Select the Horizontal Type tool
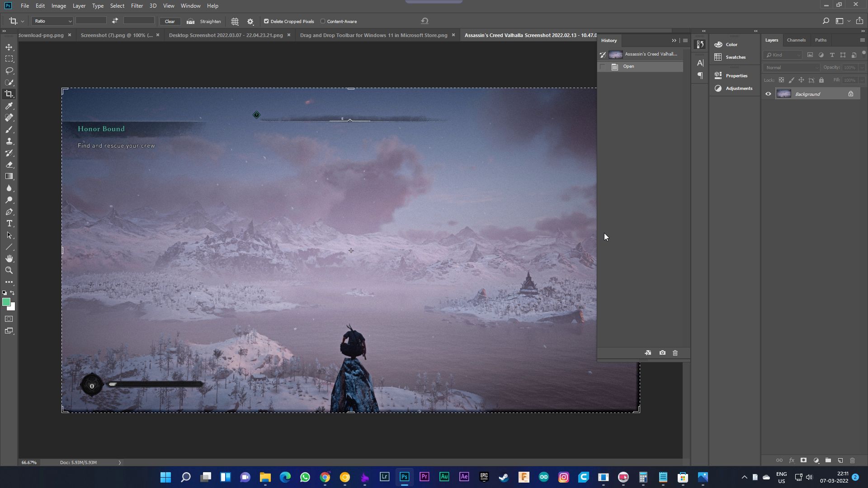 (9, 223)
